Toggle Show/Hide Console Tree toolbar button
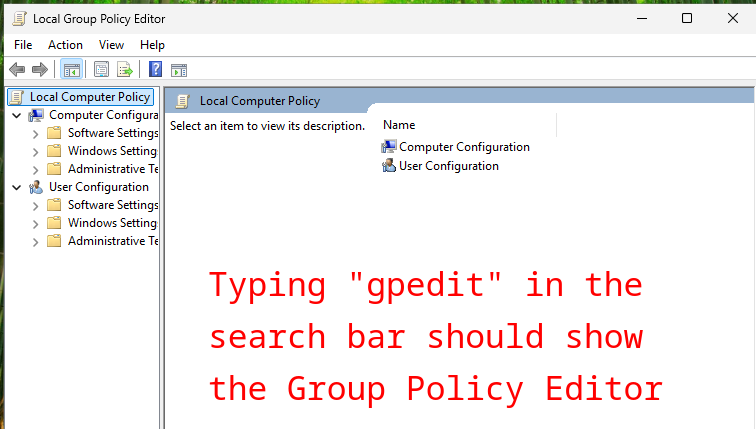The width and height of the screenshot is (756, 429). tap(71, 69)
